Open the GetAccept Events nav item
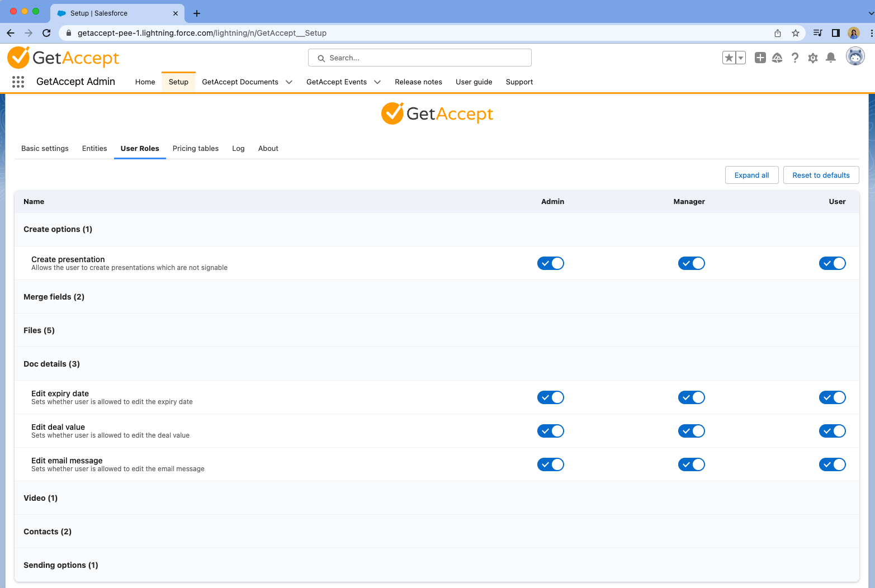Image resolution: width=875 pixels, height=588 pixels. tap(337, 82)
